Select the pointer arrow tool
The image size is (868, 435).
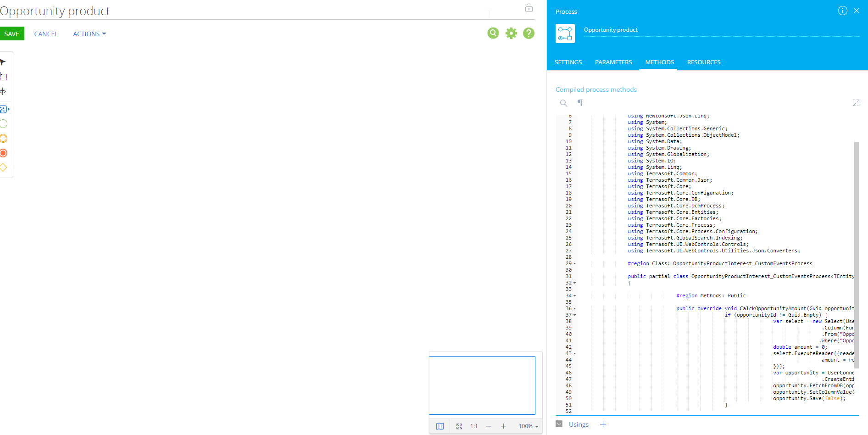[x=3, y=62]
